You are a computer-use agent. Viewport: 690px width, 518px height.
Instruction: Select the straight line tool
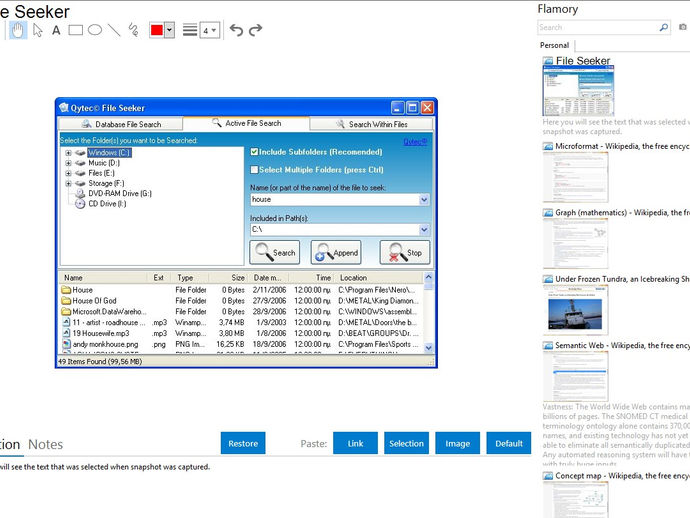click(x=114, y=30)
